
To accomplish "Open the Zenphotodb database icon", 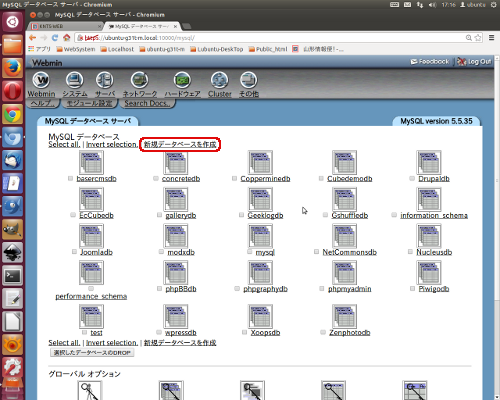I will [344, 316].
